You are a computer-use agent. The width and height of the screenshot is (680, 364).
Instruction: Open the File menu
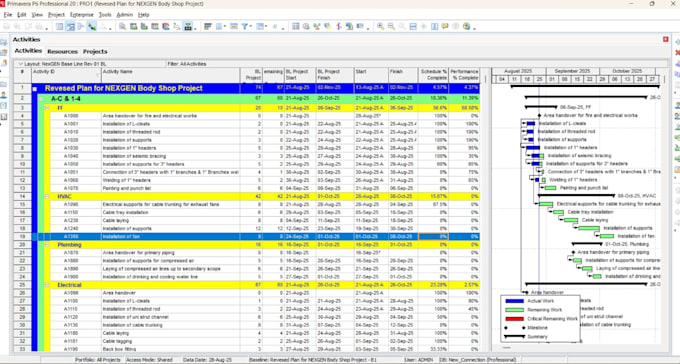[x=8, y=15]
